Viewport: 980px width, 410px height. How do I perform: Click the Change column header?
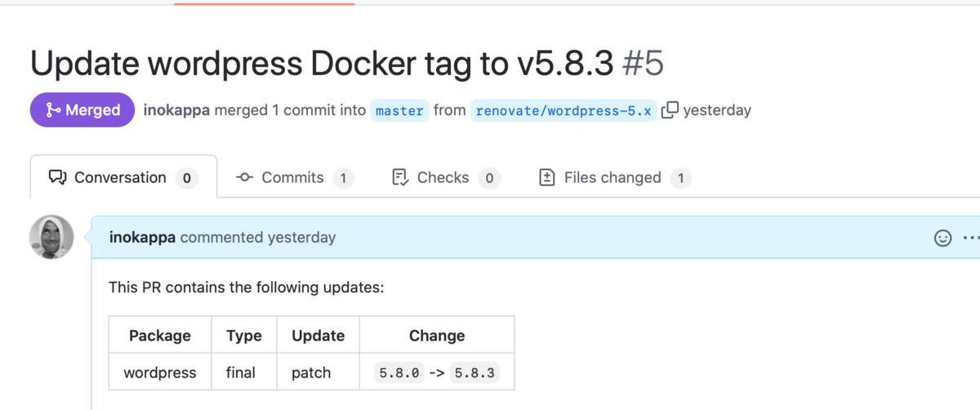pyautogui.click(x=437, y=336)
